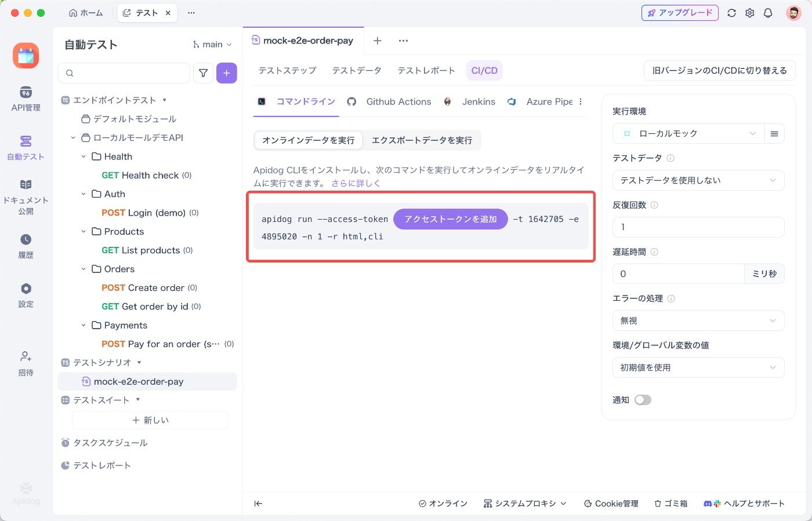The height and width of the screenshot is (521, 812).
Task: Show more CI/CD providers vertical dots
Action: (x=581, y=101)
